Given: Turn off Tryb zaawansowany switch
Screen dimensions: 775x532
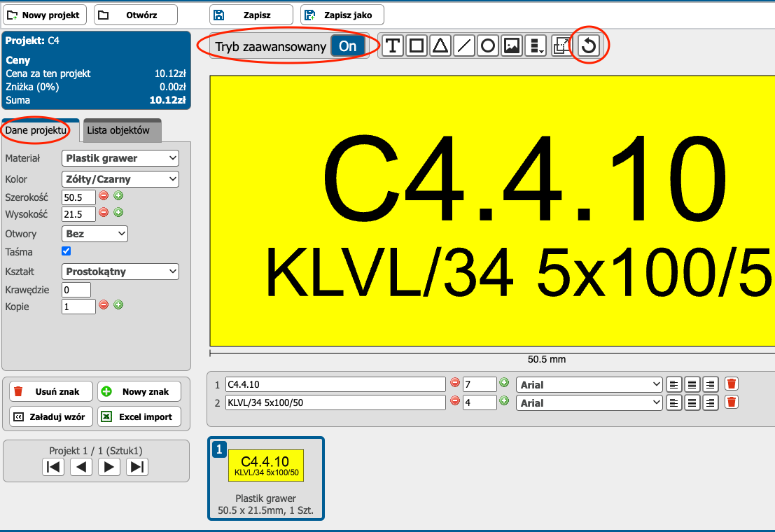Looking at the screenshot, I should 347,46.
